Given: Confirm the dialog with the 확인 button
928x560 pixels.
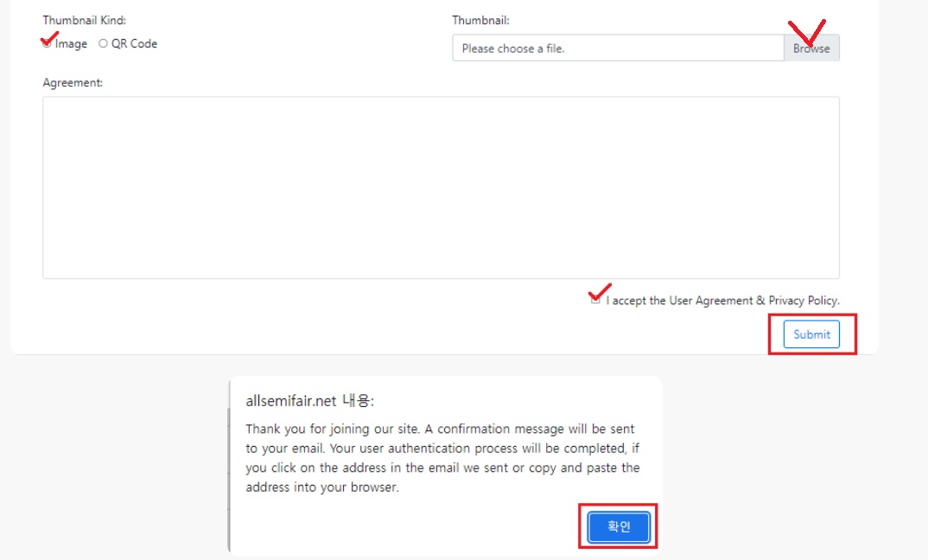Looking at the screenshot, I should coord(619,526).
